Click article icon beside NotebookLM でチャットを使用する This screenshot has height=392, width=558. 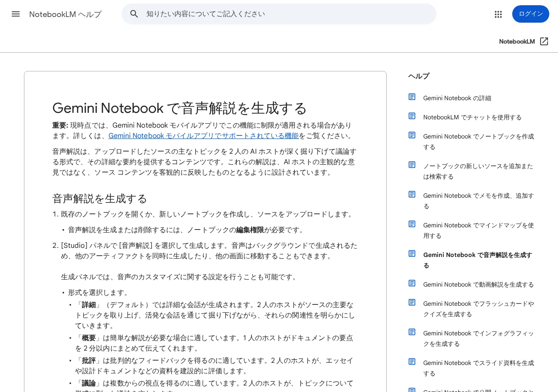pos(412,116)
